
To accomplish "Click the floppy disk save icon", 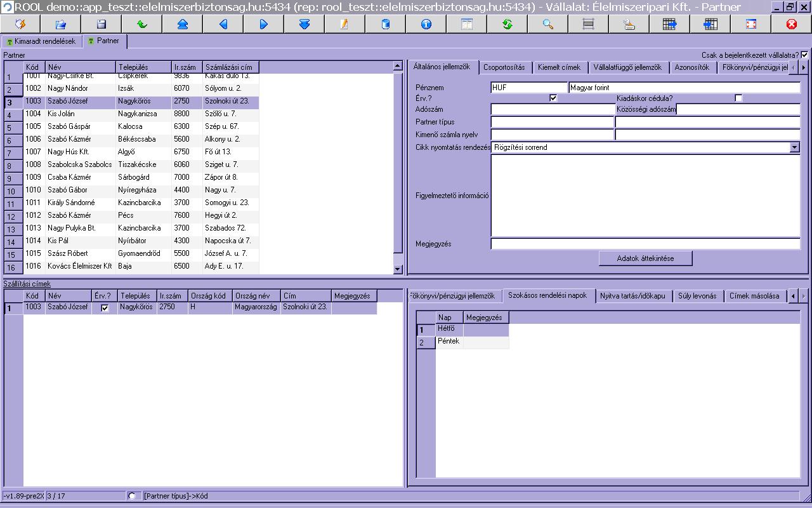I will pos(101,24).
